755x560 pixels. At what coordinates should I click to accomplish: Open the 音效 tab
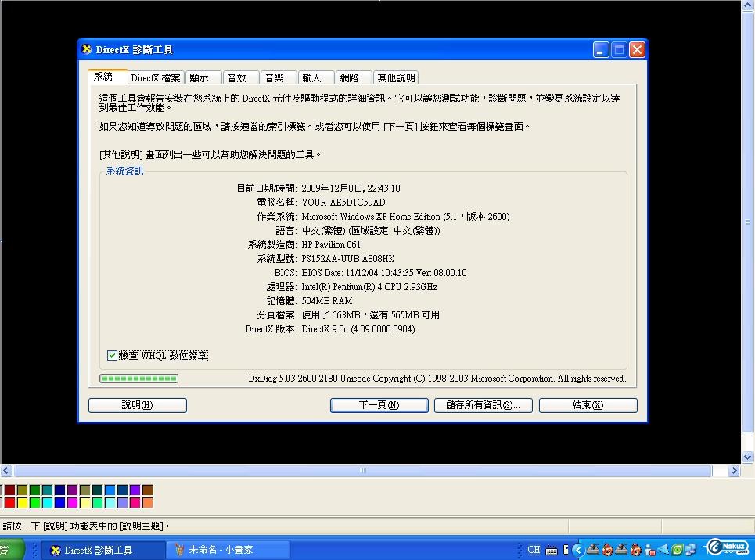(x=239, y=77)
